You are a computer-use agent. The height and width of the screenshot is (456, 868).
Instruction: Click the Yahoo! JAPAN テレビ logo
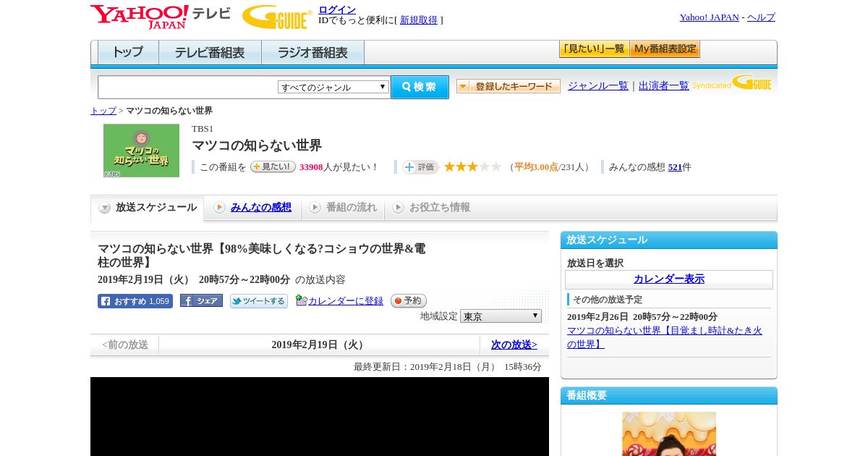[161, 17]
